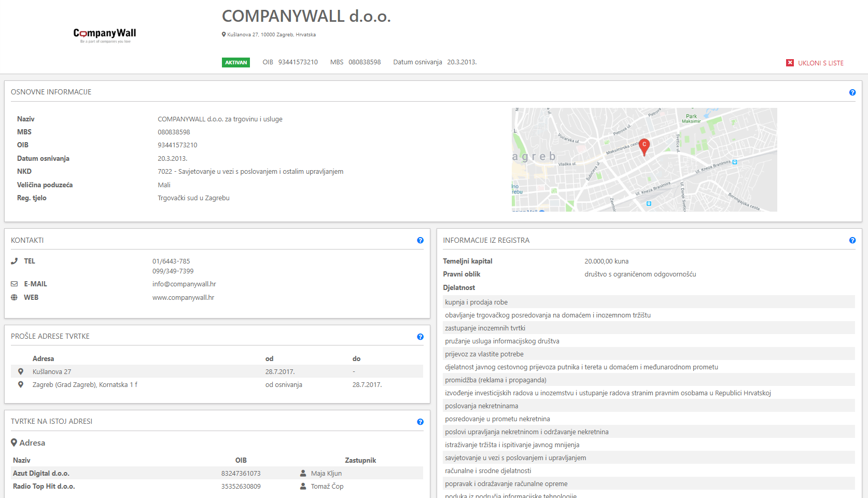The height and width of the screenshot is (498, 868).
Task: Click the activity row posredovanje u prometu nekretnina
Action: (x=649, y=419)
